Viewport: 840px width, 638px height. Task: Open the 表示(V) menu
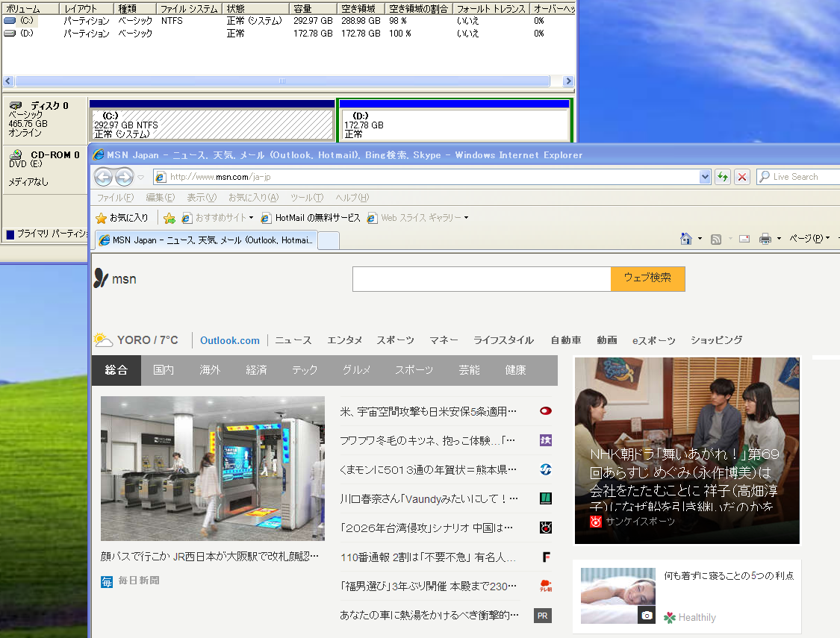[202, 198]
